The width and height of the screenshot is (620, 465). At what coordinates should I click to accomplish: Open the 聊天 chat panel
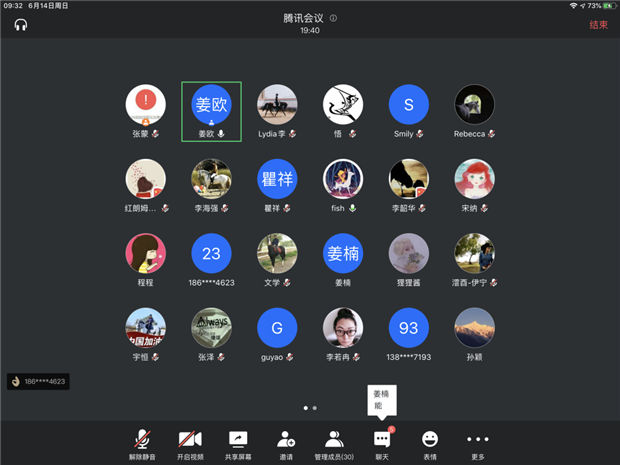pos(382,444)
